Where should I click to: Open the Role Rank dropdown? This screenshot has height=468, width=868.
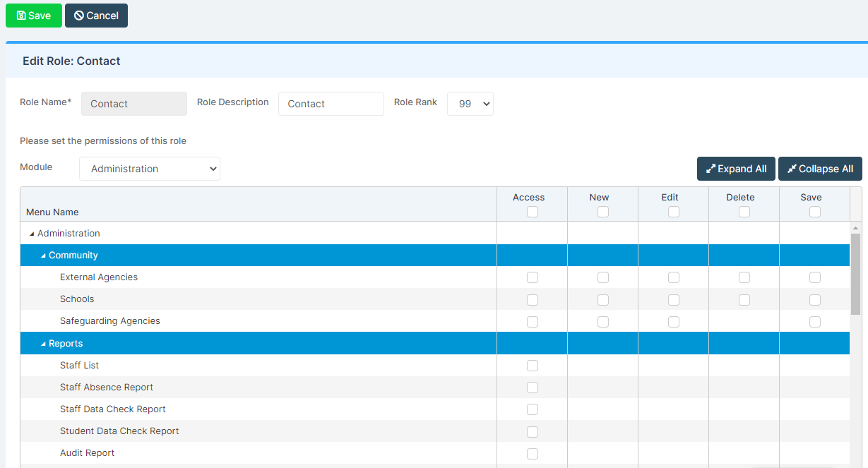470,104
